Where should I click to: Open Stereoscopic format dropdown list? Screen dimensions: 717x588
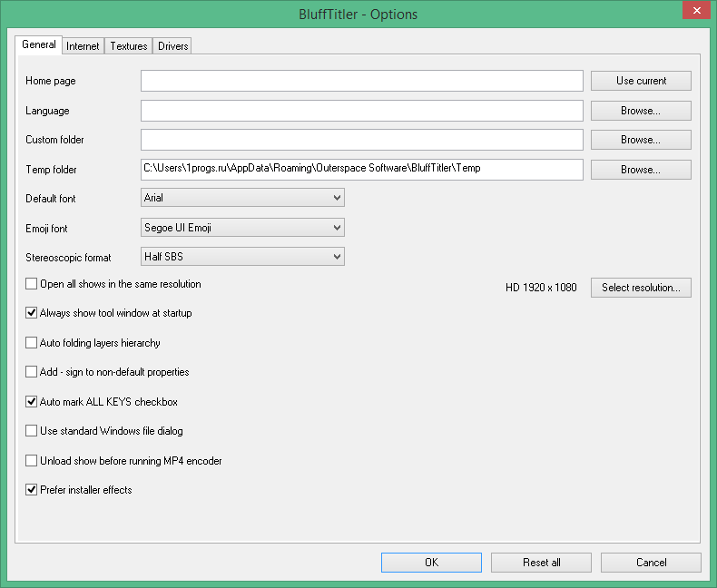coord(242,257)
